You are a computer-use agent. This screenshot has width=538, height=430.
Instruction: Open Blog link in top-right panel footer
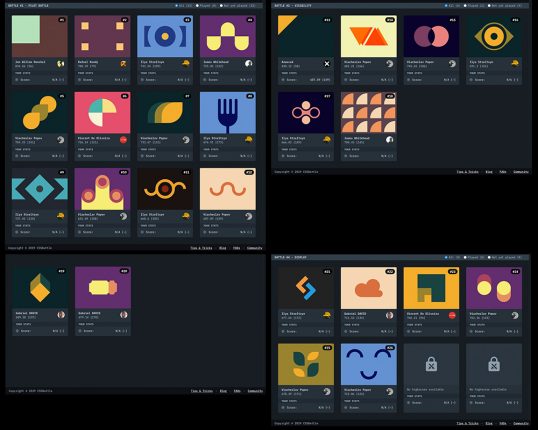click(x=489, y=172)
